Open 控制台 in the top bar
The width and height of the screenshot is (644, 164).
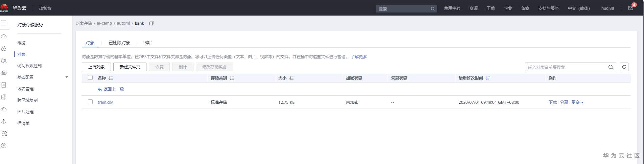point(45,8)
